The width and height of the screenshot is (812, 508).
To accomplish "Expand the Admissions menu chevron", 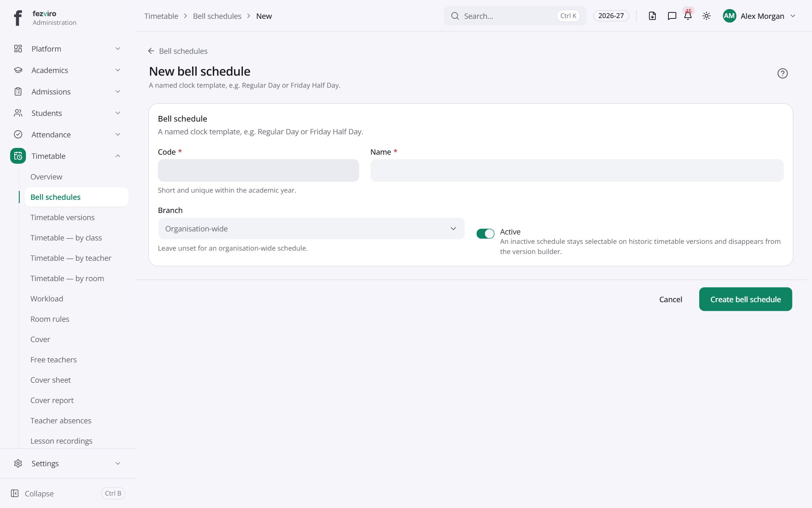I will click(118, 91).
